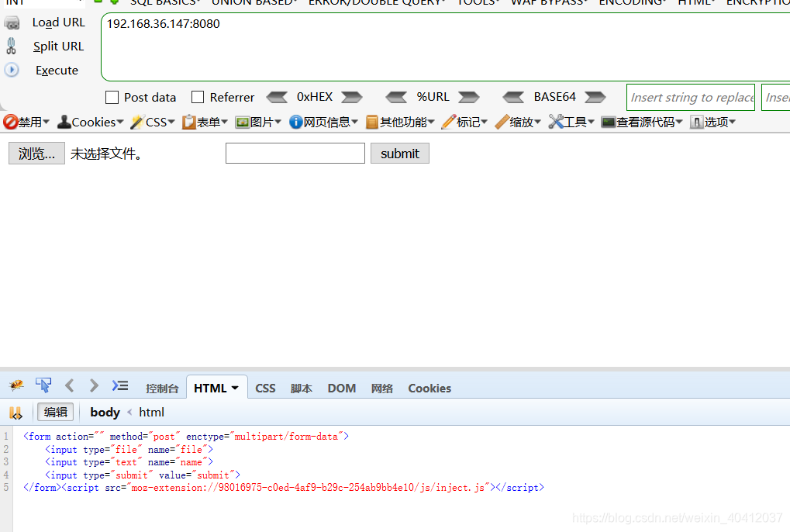Image resolution: width=790 pixels, height=532 pixels.
Task: Open the 标记 dropdown menu
Action: (x=464, y=122)
